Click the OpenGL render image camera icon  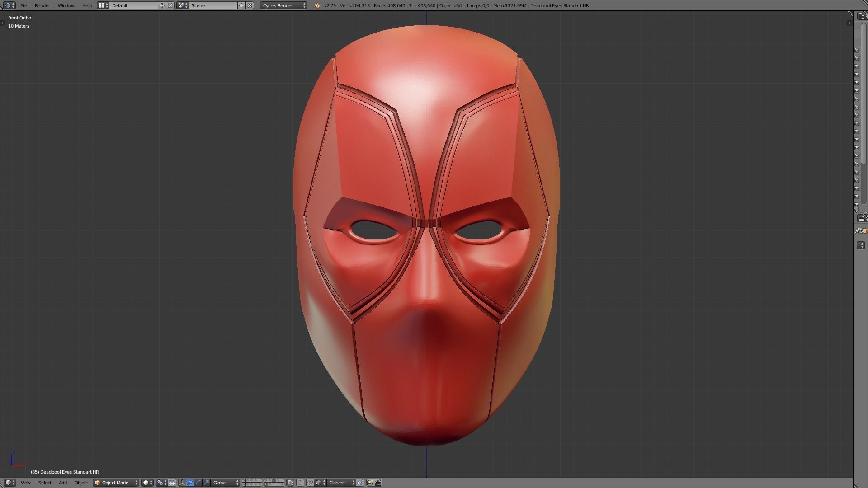click(x=370, y=483)
